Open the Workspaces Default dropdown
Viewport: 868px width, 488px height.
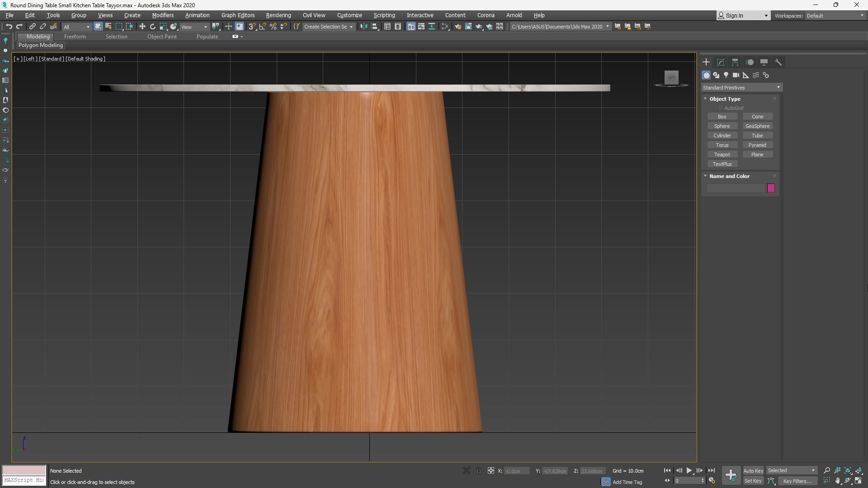click(835, 16)
